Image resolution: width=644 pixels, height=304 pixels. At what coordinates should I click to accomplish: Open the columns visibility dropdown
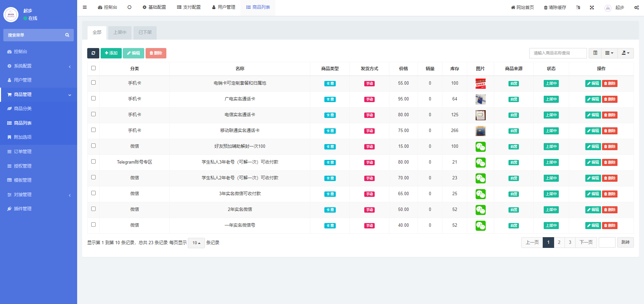click(609, 53)
